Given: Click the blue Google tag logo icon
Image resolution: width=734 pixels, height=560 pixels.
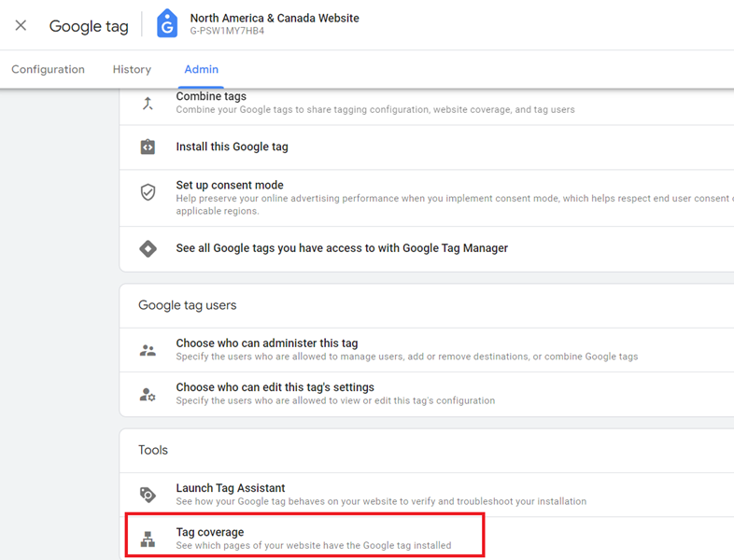Looking at the screenshot, I should pyautogui.click(x=167, y=24).
